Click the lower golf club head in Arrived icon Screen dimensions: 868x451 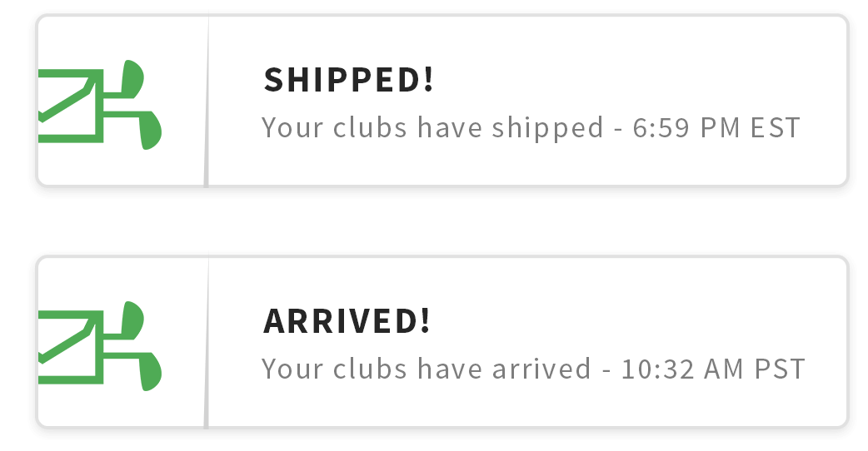click(150, 372)
